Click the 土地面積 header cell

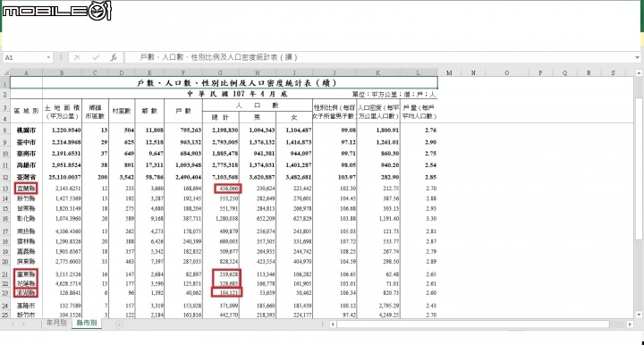coord(62,112)
